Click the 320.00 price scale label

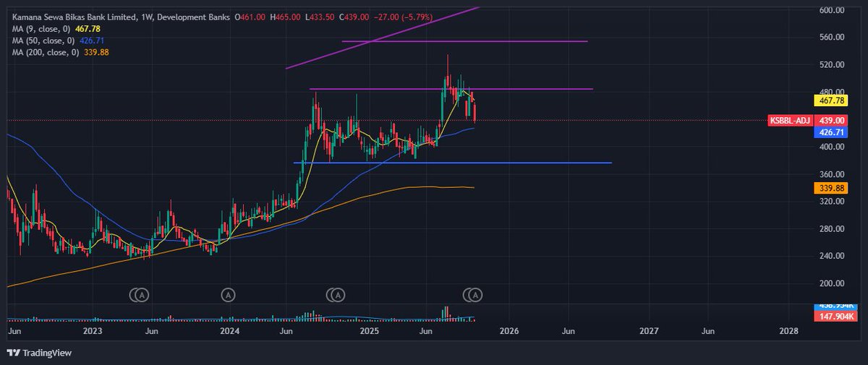click(831, 202)
